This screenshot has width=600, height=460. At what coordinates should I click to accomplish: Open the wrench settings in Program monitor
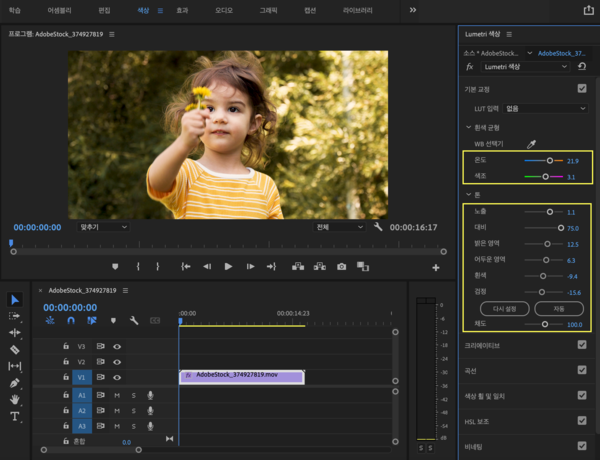(x=378, y=227)
